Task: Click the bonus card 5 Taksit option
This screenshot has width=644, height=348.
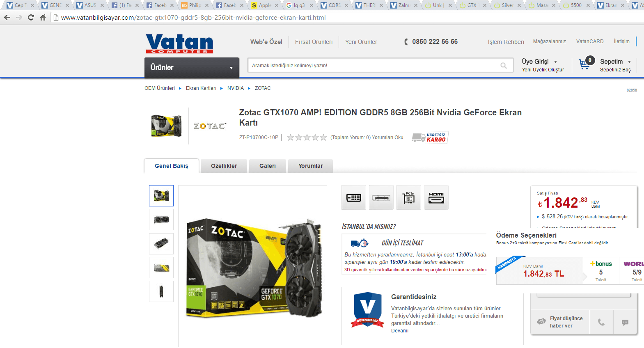Action: pyautogui.click(x=601, y=271)
